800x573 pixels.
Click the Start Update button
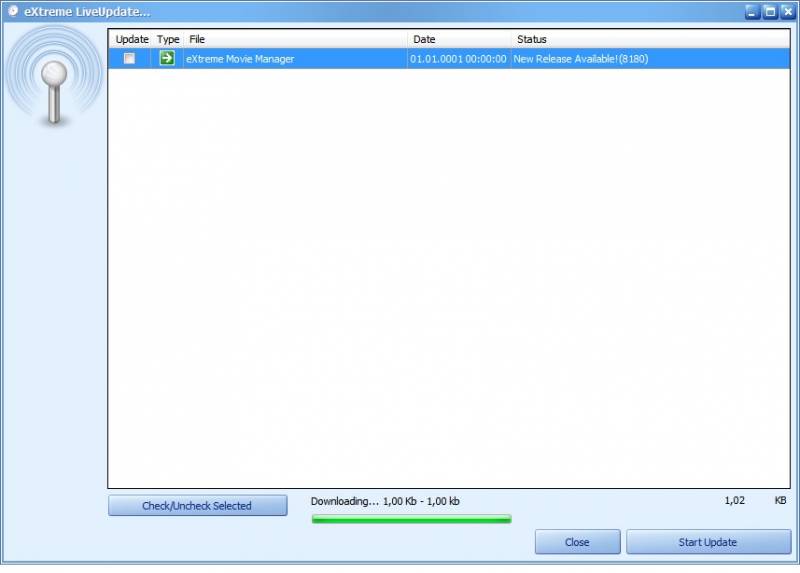click(708, 542)
